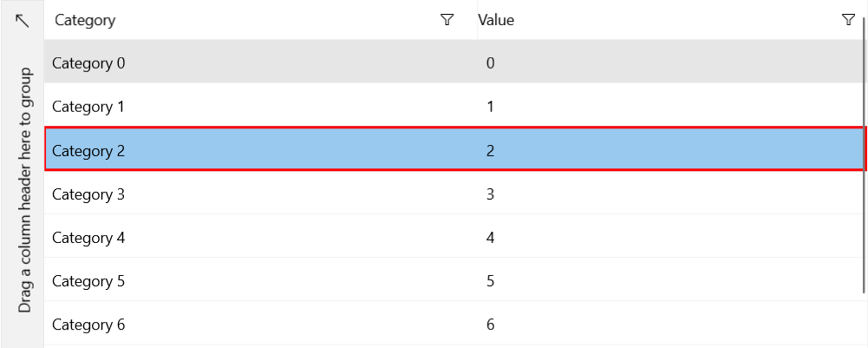Select the Category 4 cell
The image size is (868, 348).
[x=88, y=238]
